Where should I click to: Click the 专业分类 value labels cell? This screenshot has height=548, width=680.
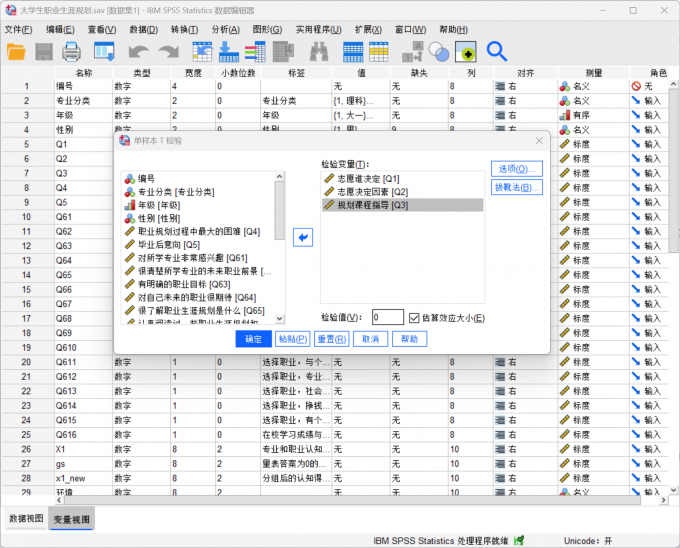[x=361, y=101]
